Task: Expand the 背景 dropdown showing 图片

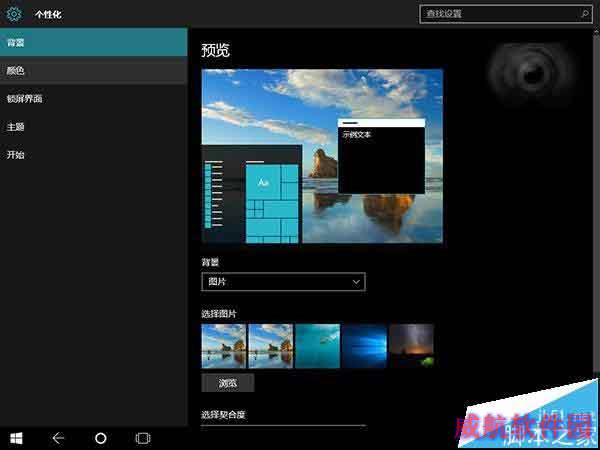Action: click(x=283, y=282)
